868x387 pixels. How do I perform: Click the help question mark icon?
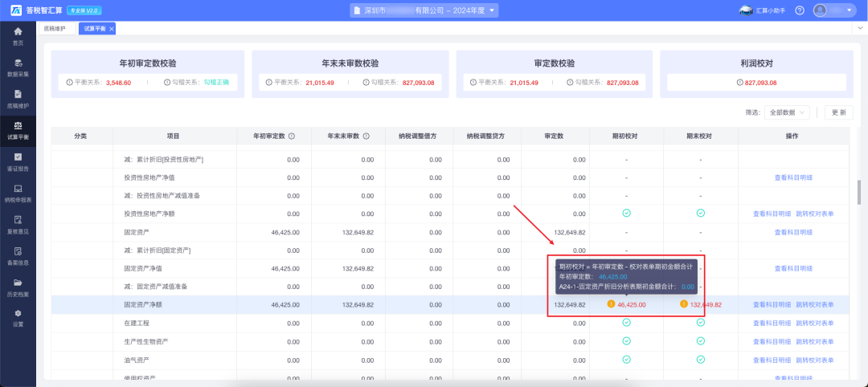click(800, 10)
